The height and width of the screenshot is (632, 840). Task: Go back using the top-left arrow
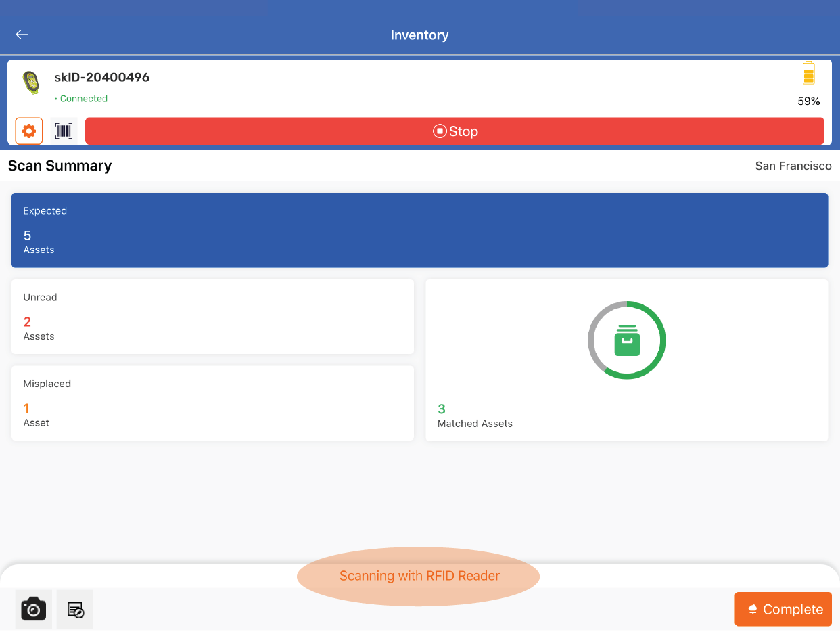tap(22, 35)
